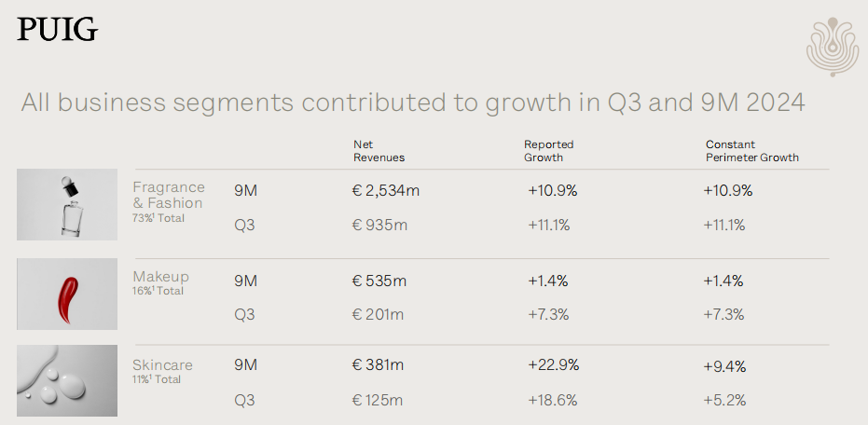Click the +22.9% reported growth figure

pos(553,366)
